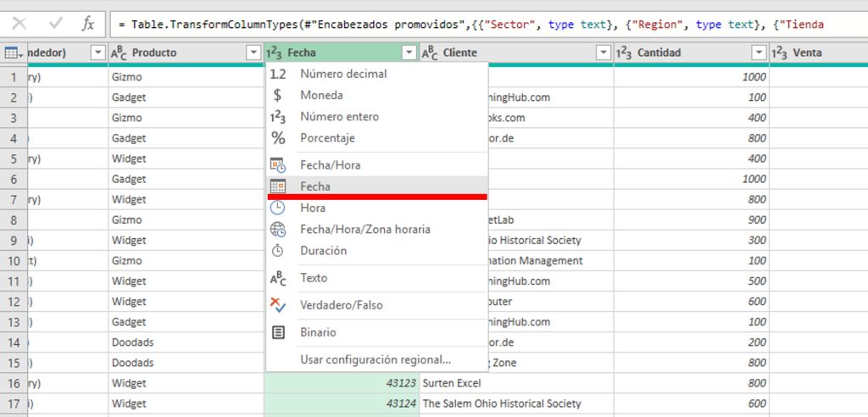Click the fx function icon

(x=88, y=23)
